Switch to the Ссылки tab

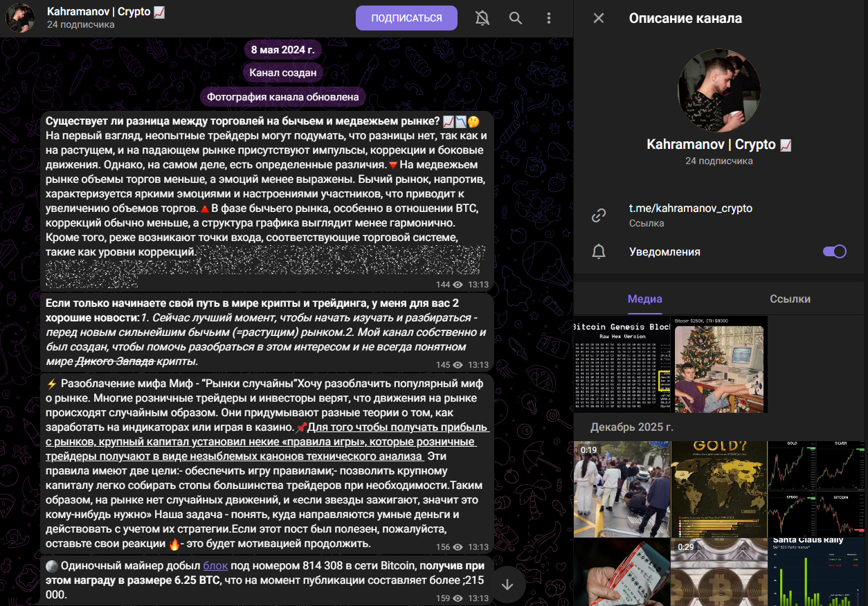tap(790, 298)
